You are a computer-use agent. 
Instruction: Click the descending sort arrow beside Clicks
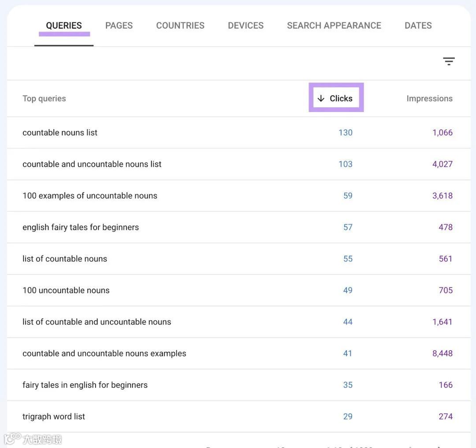coord(321,98)
